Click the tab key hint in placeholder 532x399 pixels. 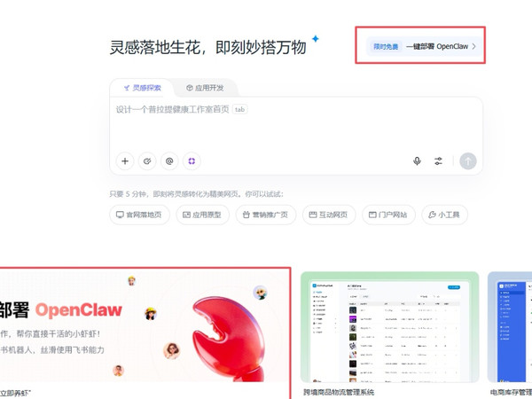(x=240, y=109)
